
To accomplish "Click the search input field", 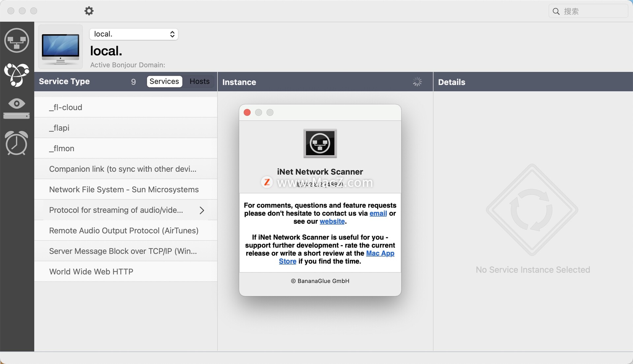I will point(588,11).
